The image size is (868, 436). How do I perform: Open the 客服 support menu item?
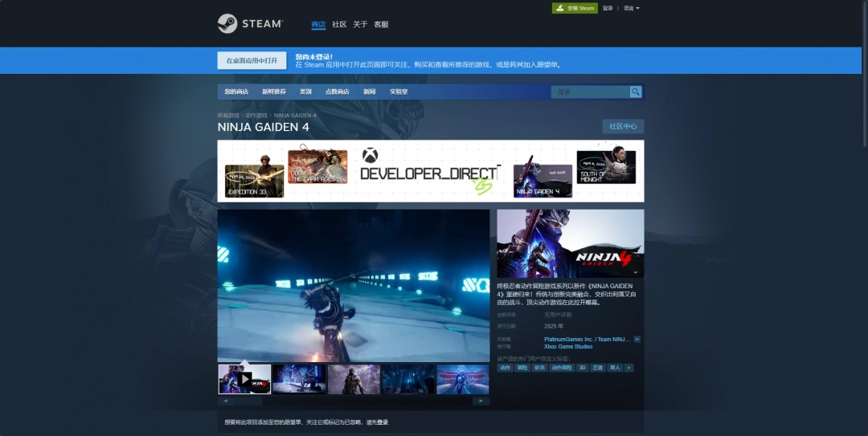(x=381, y=24)
